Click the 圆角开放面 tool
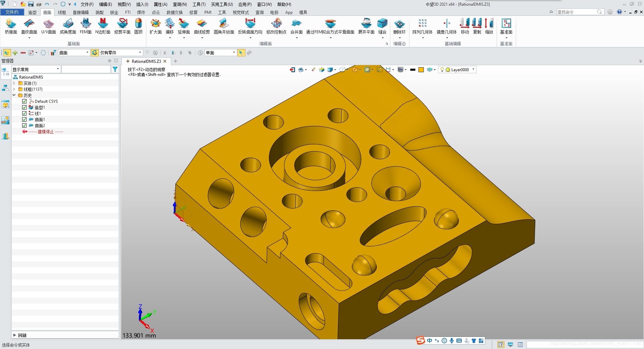Viewport: 644px width, 349px height. pyautogui.click(x=224, y=26)
